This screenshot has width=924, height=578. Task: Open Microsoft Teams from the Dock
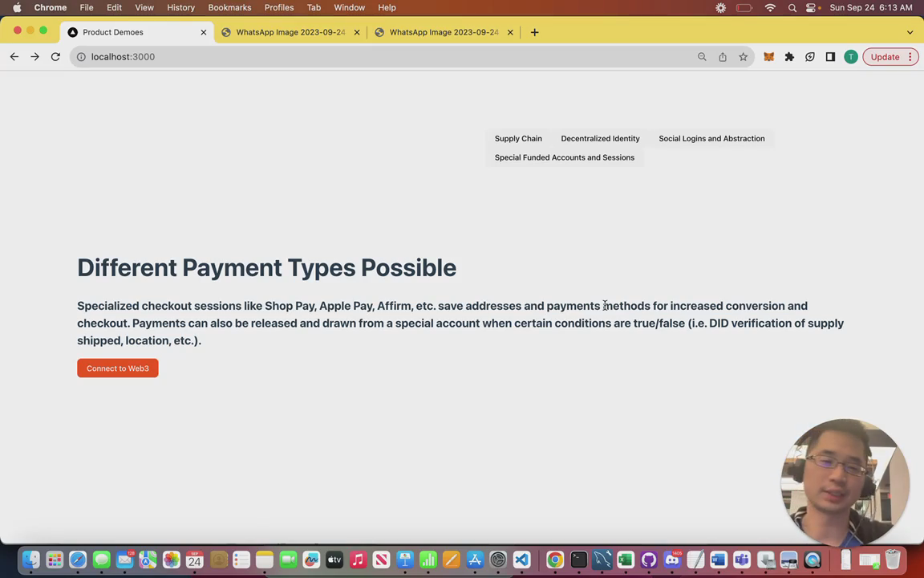tap(742, 559)
